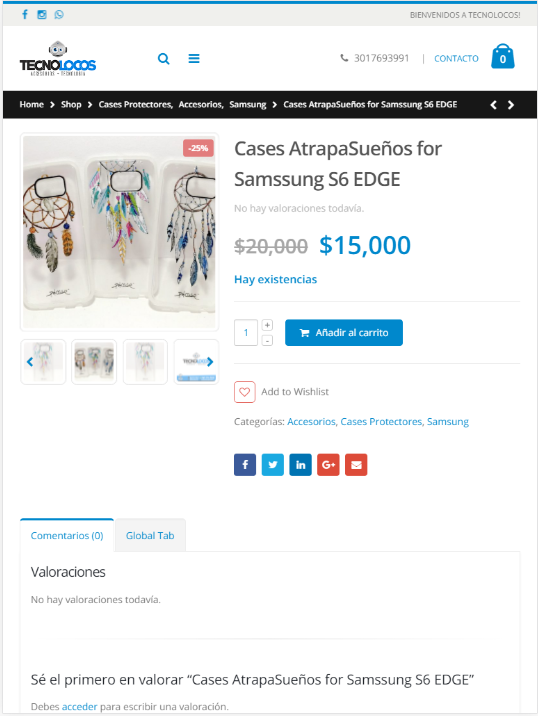Open the search magnifier icon
Viewport: 538px width, 716px height.
[x=164, y=58]
